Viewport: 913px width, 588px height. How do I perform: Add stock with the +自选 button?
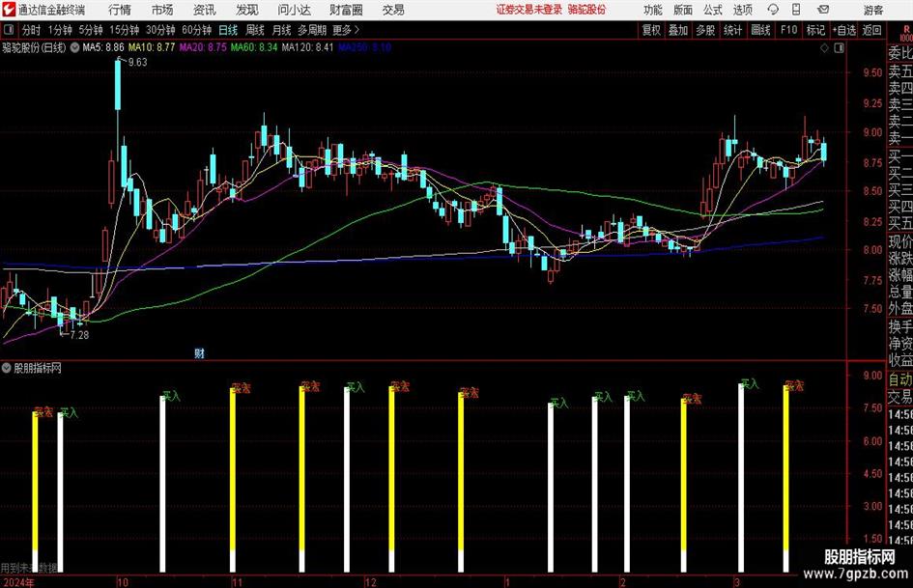point(844,30)
